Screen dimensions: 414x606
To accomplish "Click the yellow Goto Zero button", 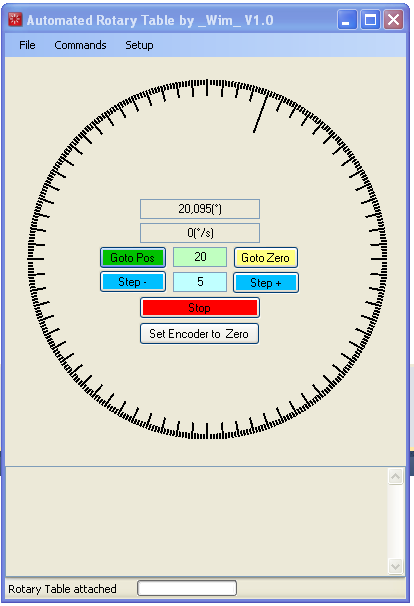I will pyautogui.click(x=266, y=258).
